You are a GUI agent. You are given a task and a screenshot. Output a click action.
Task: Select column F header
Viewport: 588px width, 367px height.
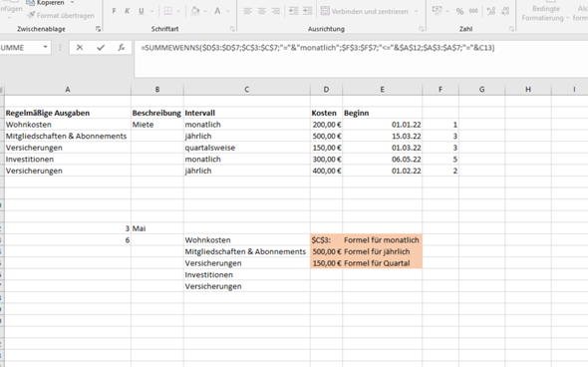(441, 90)
